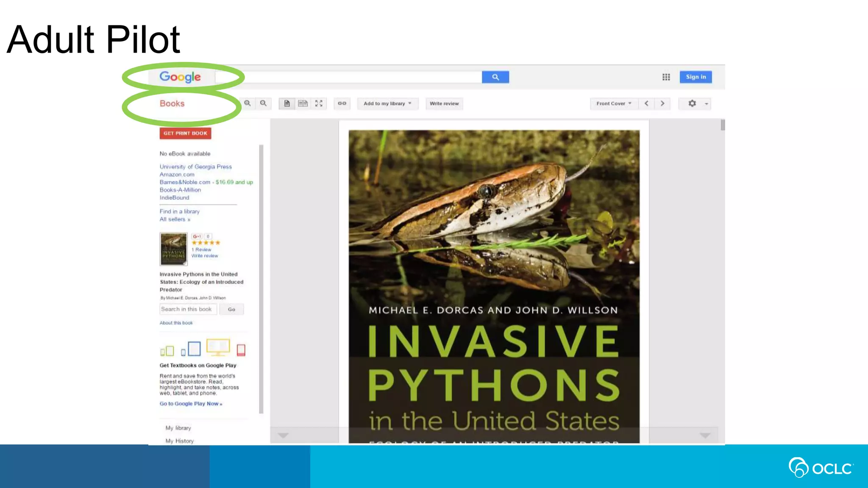
Task: Click the Search in this book field
Action: tap(188, 309)
